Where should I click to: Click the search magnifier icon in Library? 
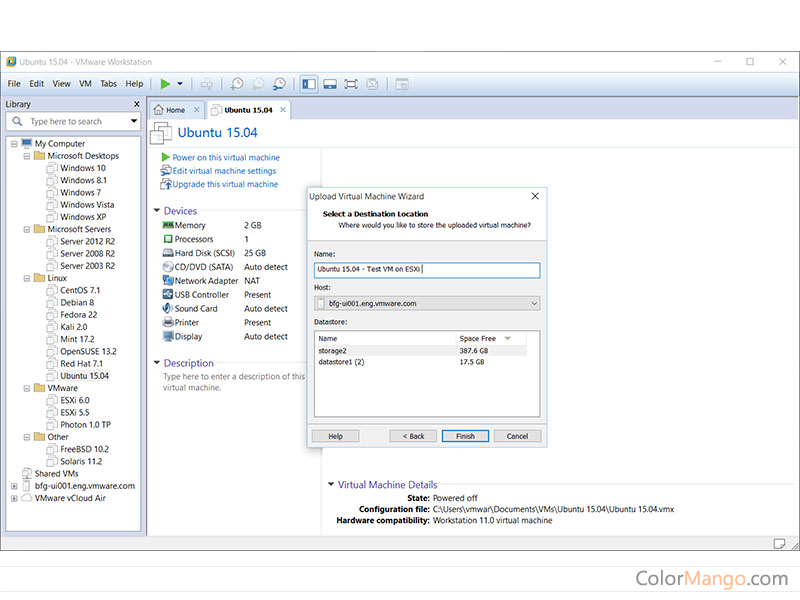[18, 122]
